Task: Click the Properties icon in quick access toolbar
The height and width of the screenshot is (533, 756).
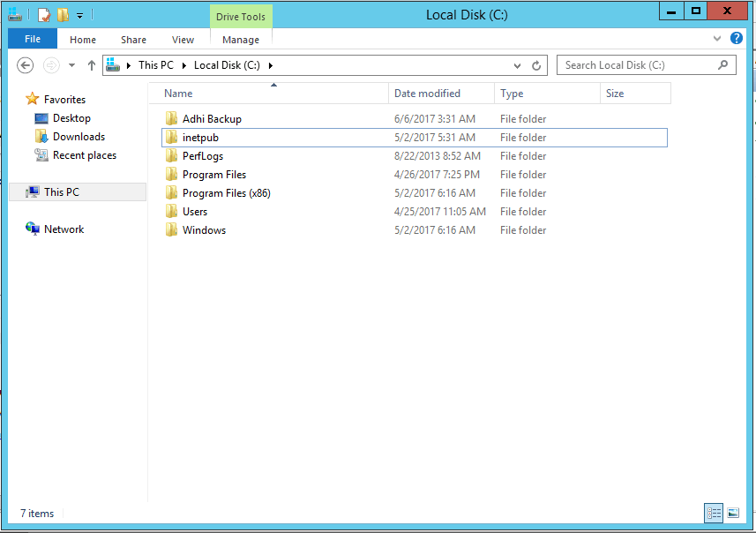Action: click(x=44, y=15)
